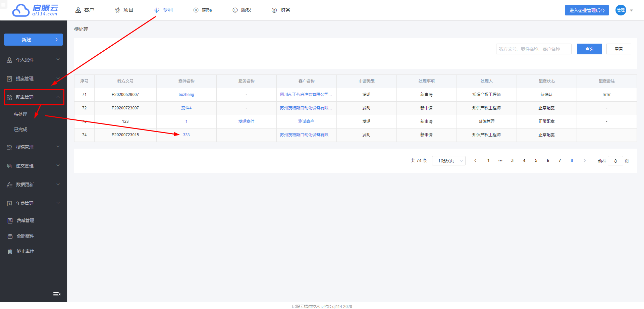
Task: Collapse the sidebar with bottom menu icon
Action: pos(57,294)
